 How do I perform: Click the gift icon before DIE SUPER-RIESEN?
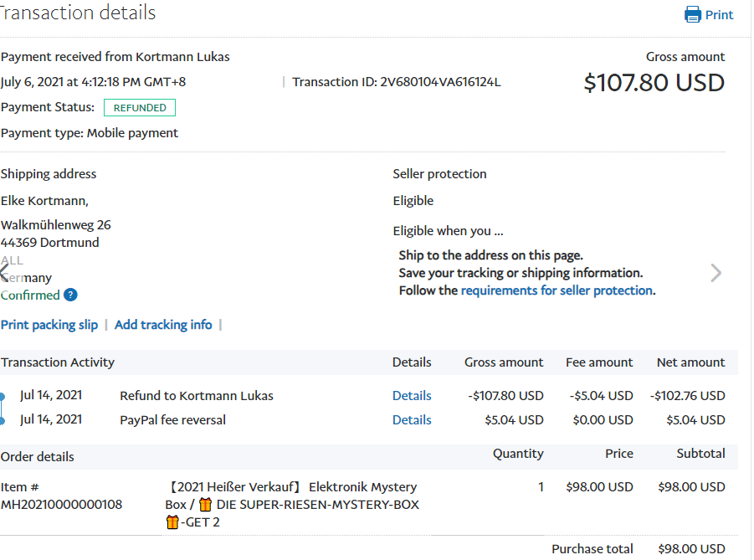(x=205, y=505)
